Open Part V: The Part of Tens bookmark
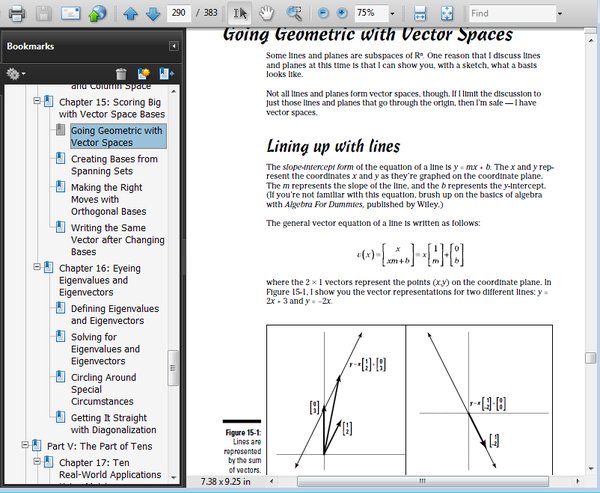This screenshot has height=493, width=600. (x=99, y=446)
